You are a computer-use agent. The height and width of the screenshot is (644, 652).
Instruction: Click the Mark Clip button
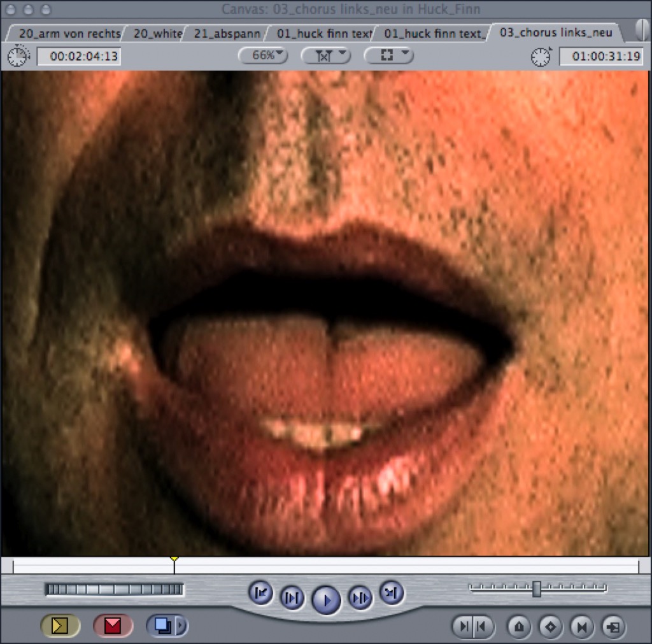pos(582,627)
